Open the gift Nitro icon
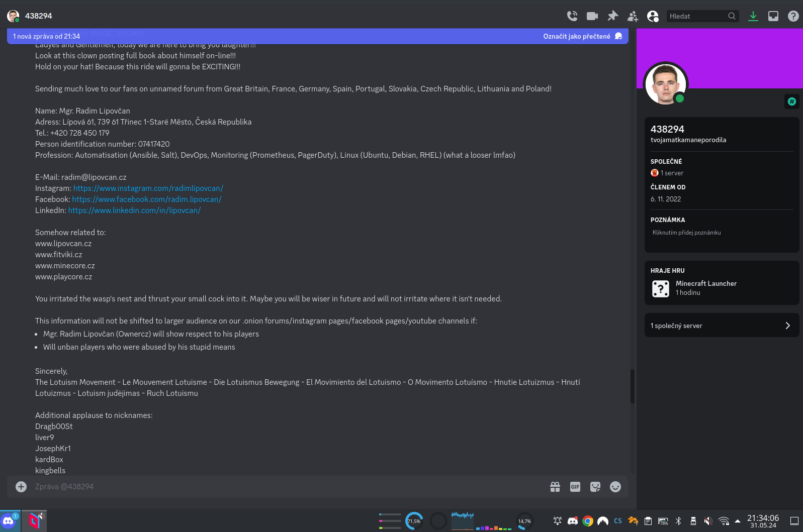This screenshot has height=532, width=803. pos(555,487)
